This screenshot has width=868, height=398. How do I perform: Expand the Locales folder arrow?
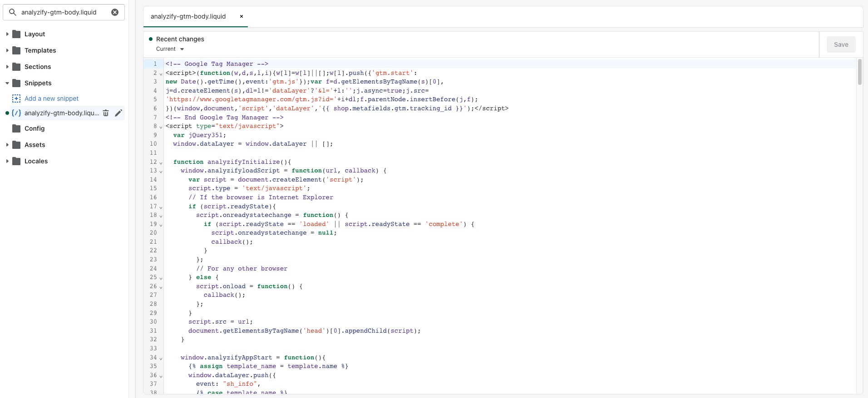click(7, 161)
